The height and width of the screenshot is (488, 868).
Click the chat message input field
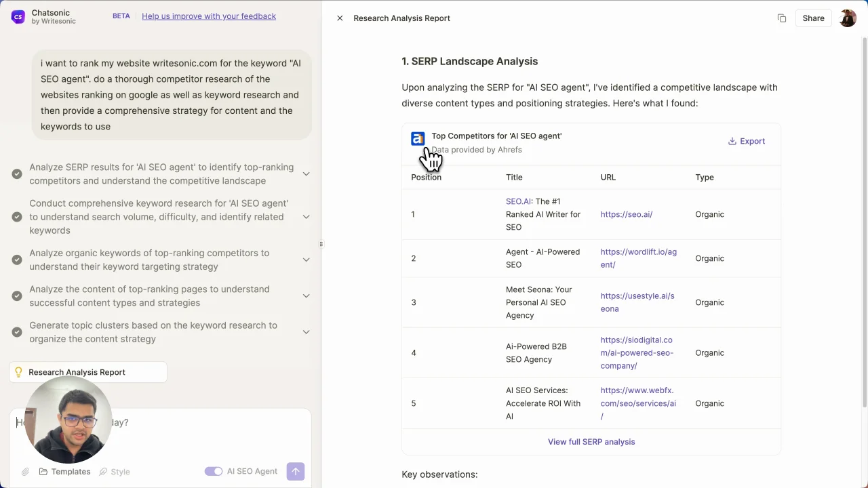(x=161, y=422)
